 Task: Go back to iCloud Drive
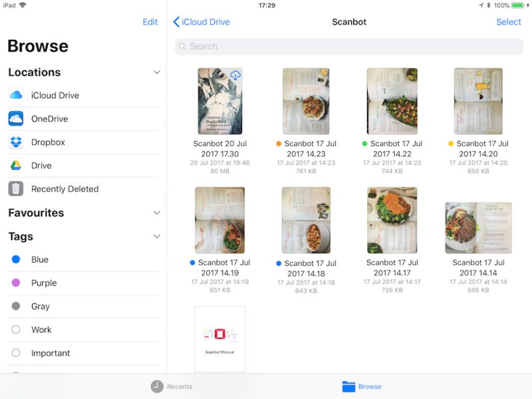[201, 22]
